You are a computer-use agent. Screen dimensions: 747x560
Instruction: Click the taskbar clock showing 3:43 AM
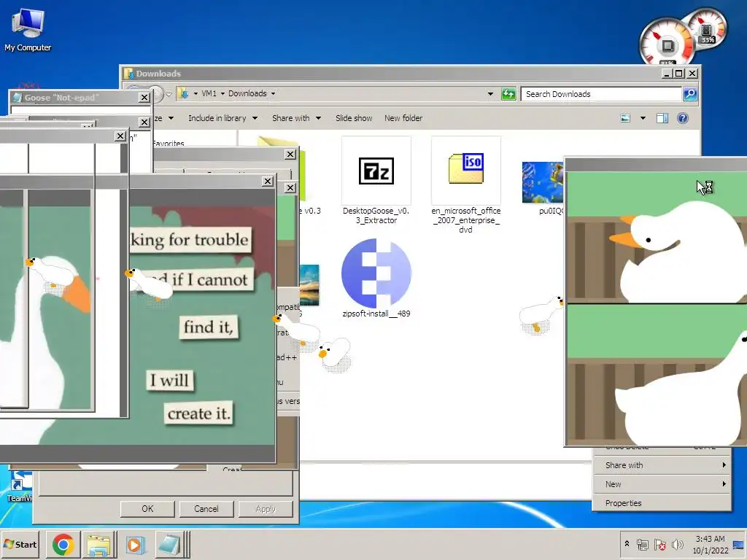711,544
